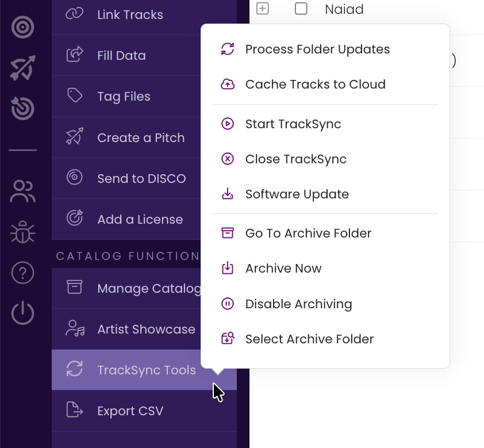Expand the Naiad row plus button

click(263, 8)
